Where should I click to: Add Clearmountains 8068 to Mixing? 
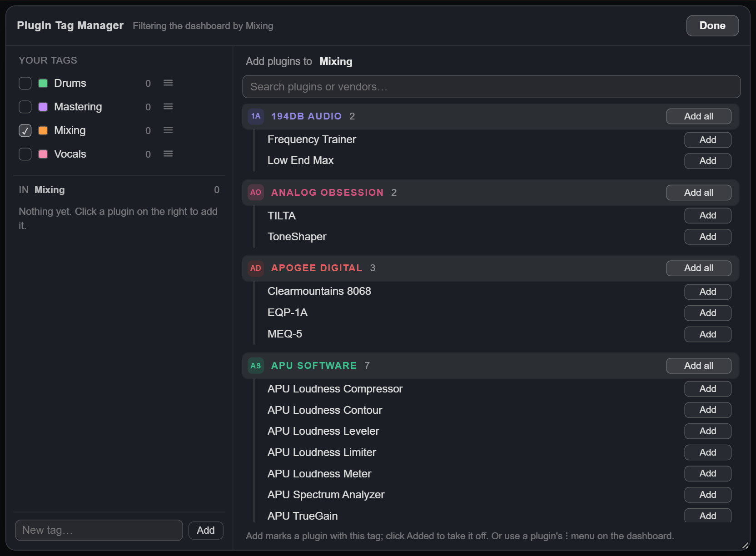coord(708,292)
